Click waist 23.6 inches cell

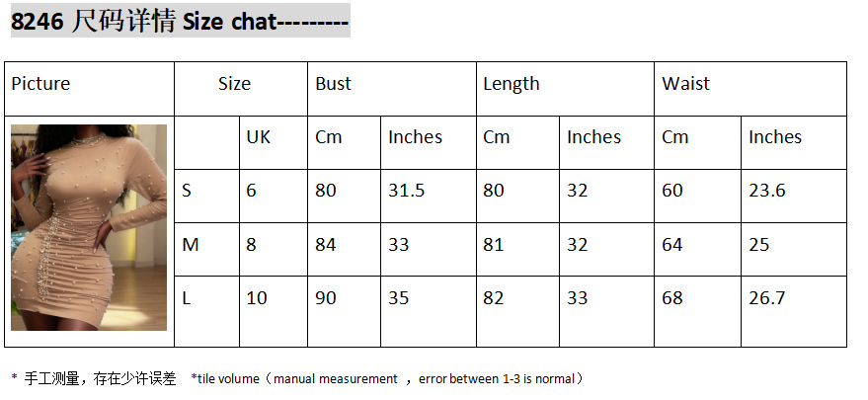766,191
